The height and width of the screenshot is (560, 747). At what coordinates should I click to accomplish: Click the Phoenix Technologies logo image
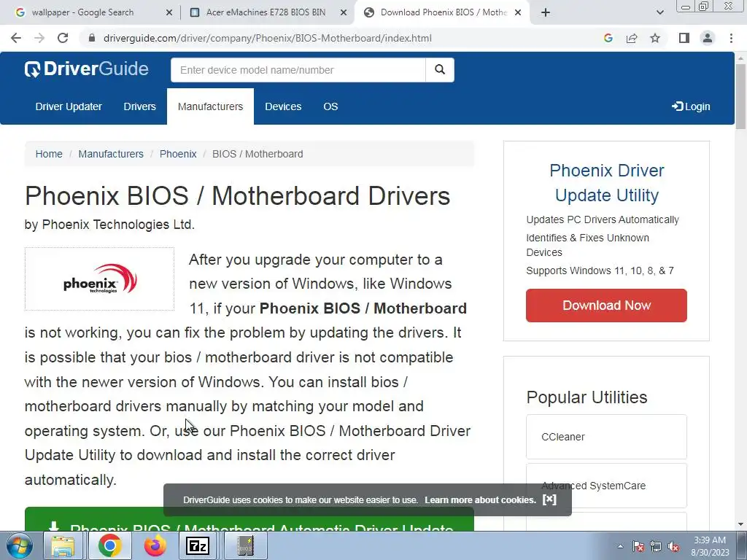pos(99,279)
